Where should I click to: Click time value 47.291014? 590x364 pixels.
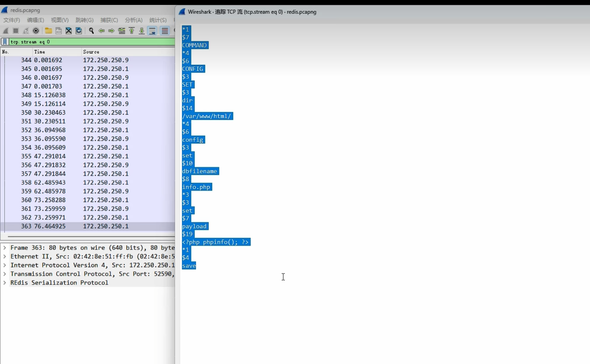[50, 156]
